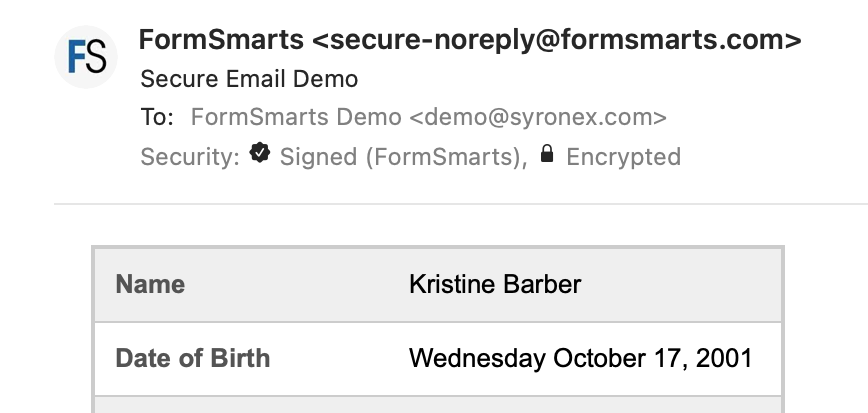Click the Encrypted security label
The height and width of the screenshot is (413, 868).
click(623, 157)
